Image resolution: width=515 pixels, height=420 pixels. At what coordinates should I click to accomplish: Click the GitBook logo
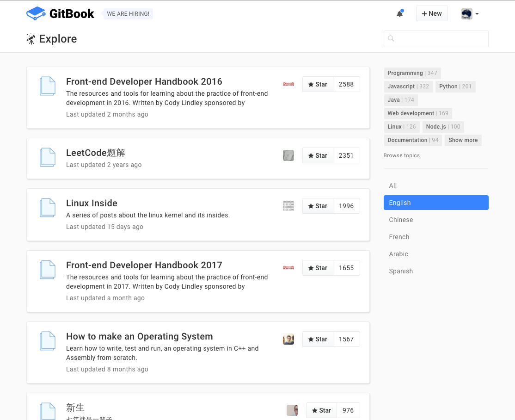click(x=60, y=13)
